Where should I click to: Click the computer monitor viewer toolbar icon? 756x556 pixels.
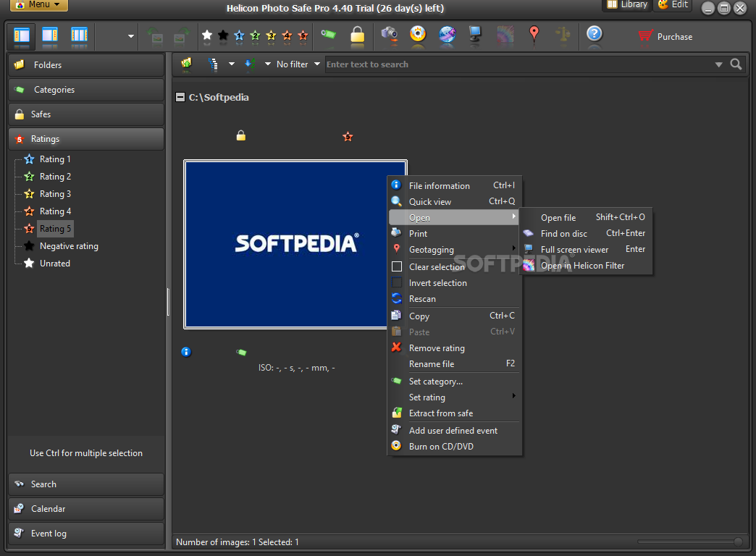[475, 34]
